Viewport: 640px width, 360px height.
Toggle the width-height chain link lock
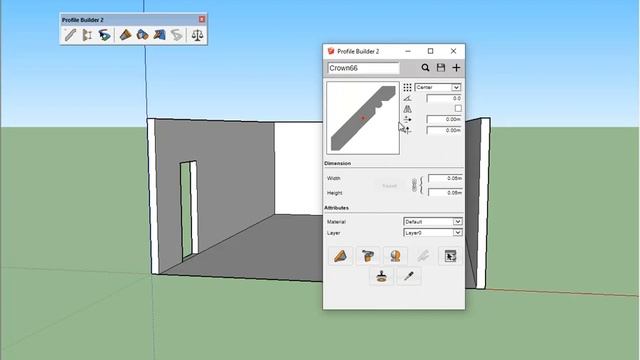pyautogui.click(x=414, y=185)
